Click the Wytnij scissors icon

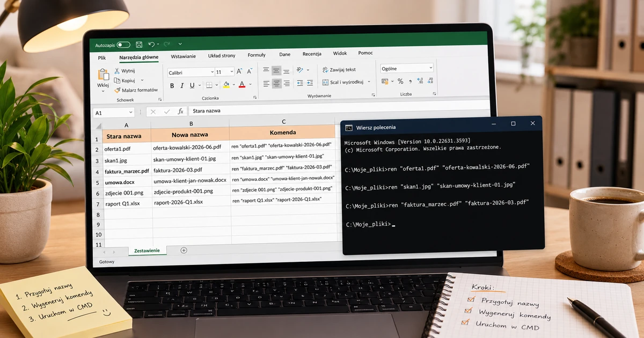[117, 71]
